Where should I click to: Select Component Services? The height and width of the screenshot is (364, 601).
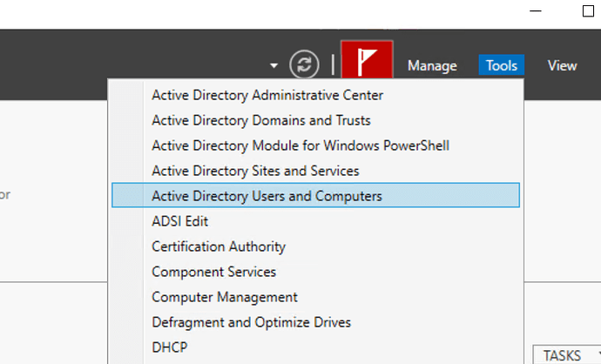point(213,272)
